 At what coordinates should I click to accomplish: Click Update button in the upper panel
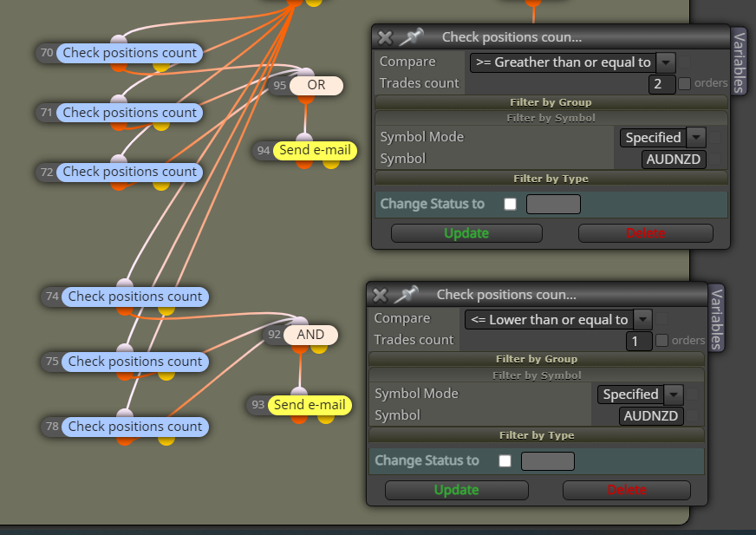click(466, 233)
